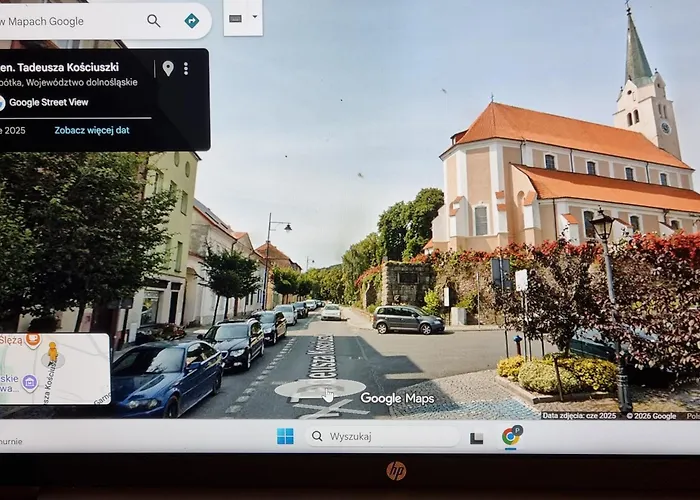Open the minimap thumbnail in the corner
Viewport: 700px width, 500px height.
click(x=55, y=369)
